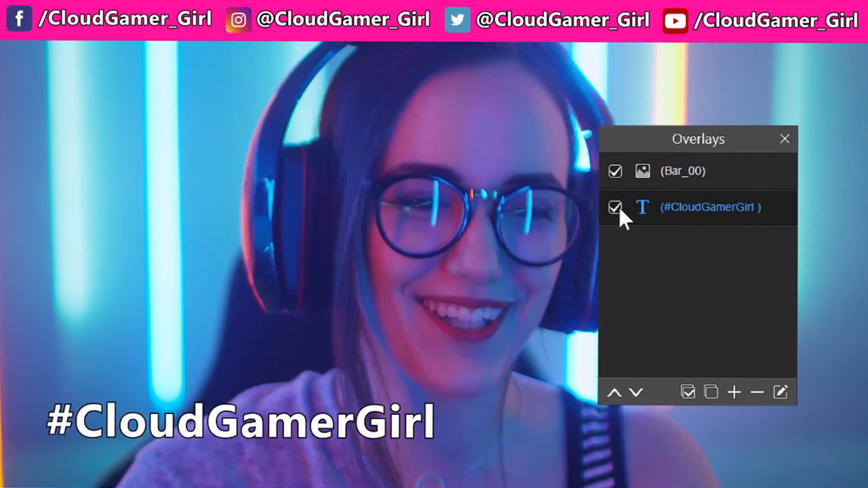The height and width of the screenshot is (488, 868).
Task: Click the Twitter bird icon in the banner
Action: tap(458, 20)
